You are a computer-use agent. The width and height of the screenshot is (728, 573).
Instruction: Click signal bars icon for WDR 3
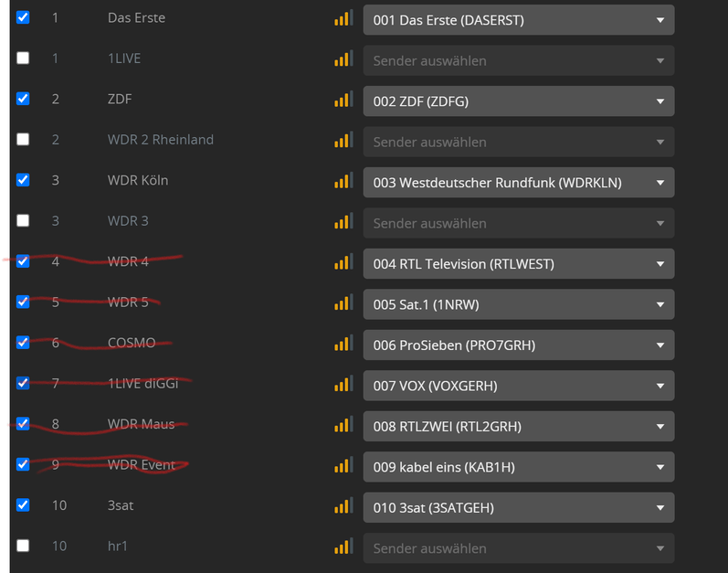coord(343,221)
